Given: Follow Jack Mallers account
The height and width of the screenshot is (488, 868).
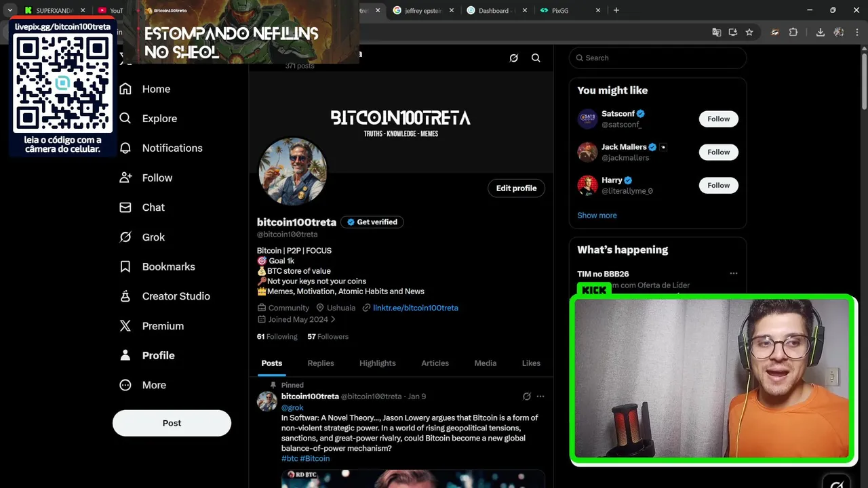Looking at the screenshot, I should [719, 152].
